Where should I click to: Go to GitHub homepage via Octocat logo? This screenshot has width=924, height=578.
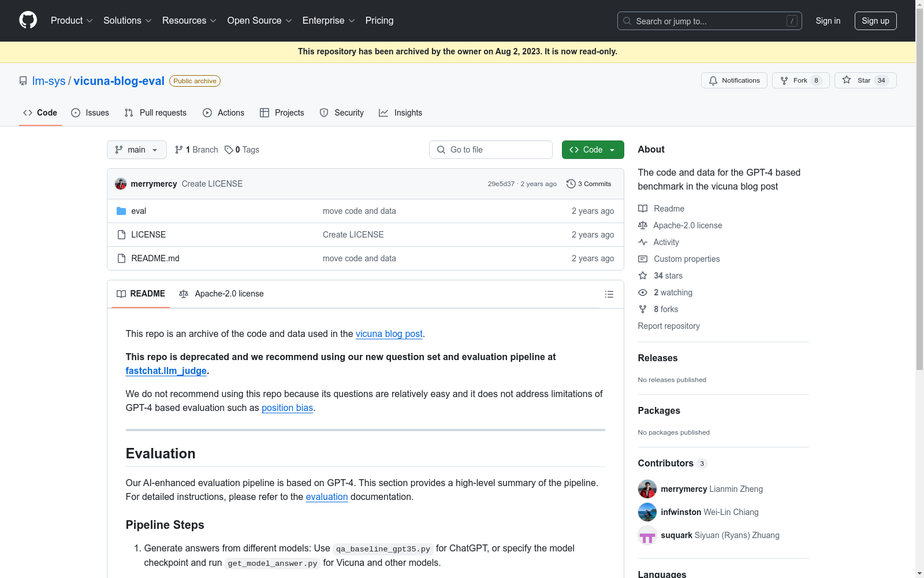[28, 20]
